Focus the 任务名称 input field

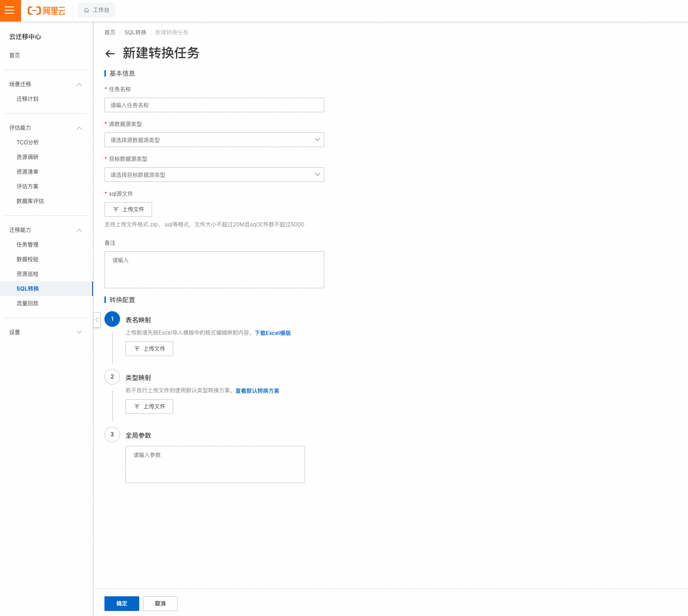coord(214,105)
